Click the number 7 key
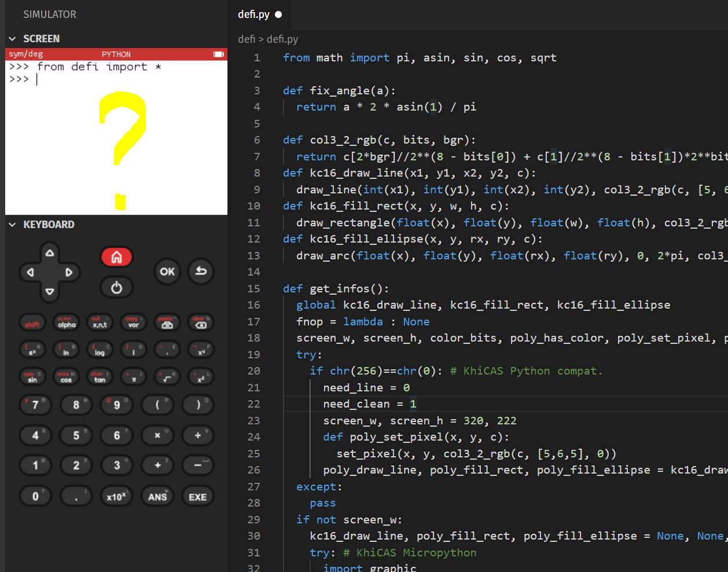Viewport: 728px width, 572px height. [x=36, y=404]
